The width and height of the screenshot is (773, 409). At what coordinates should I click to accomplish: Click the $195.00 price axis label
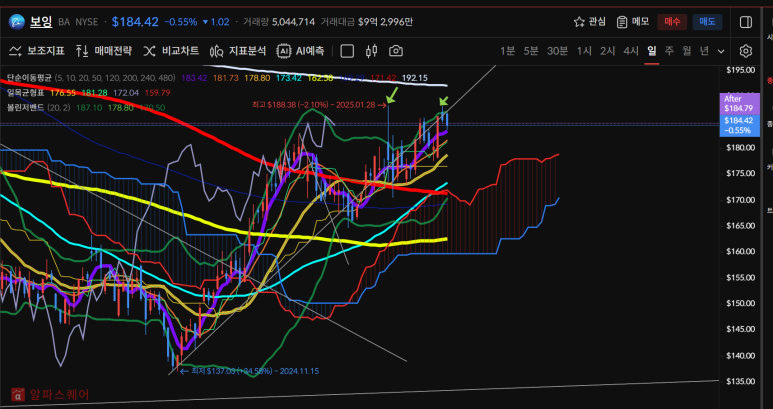[740, 70]
